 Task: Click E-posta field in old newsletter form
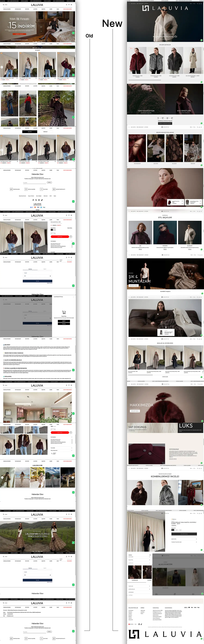point(35,183)
